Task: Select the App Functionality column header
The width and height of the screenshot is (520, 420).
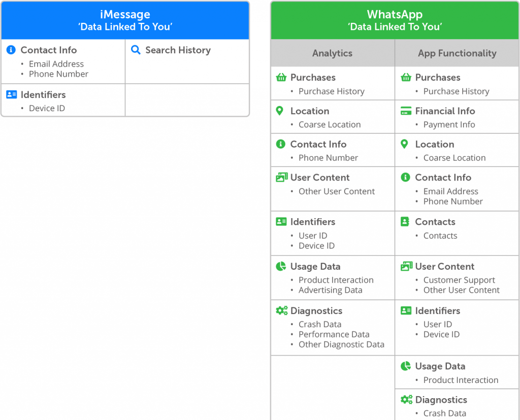Action: pos(457,53)
